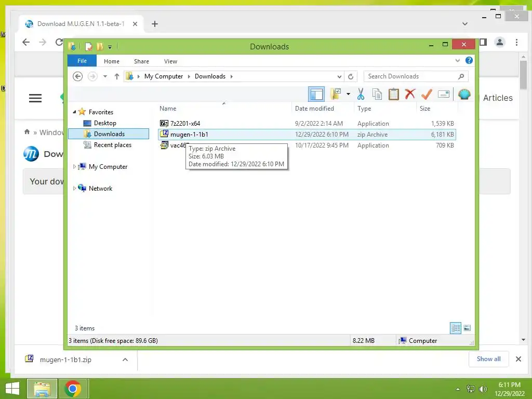Select Desktop under Favorites

click(x=105, y=123)
